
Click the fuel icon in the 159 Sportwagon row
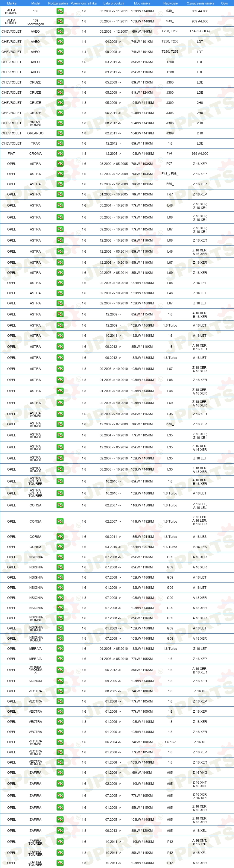pos(60,21)
